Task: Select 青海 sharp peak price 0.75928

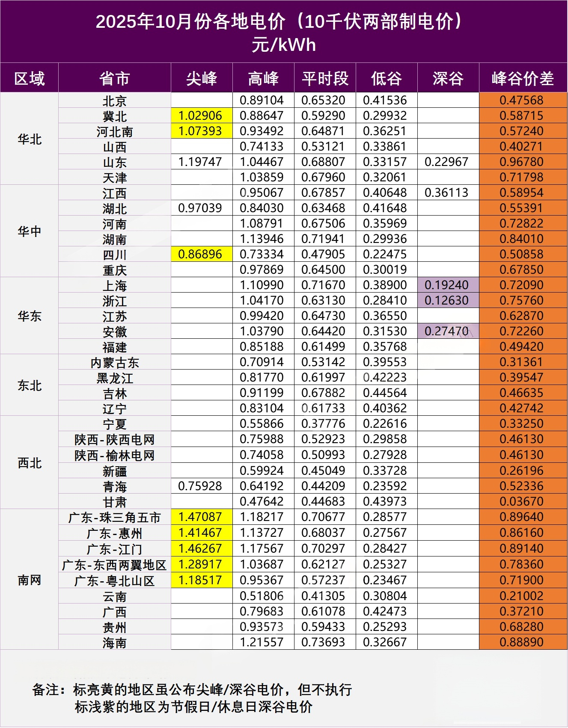Action: (x=200, y=486)
